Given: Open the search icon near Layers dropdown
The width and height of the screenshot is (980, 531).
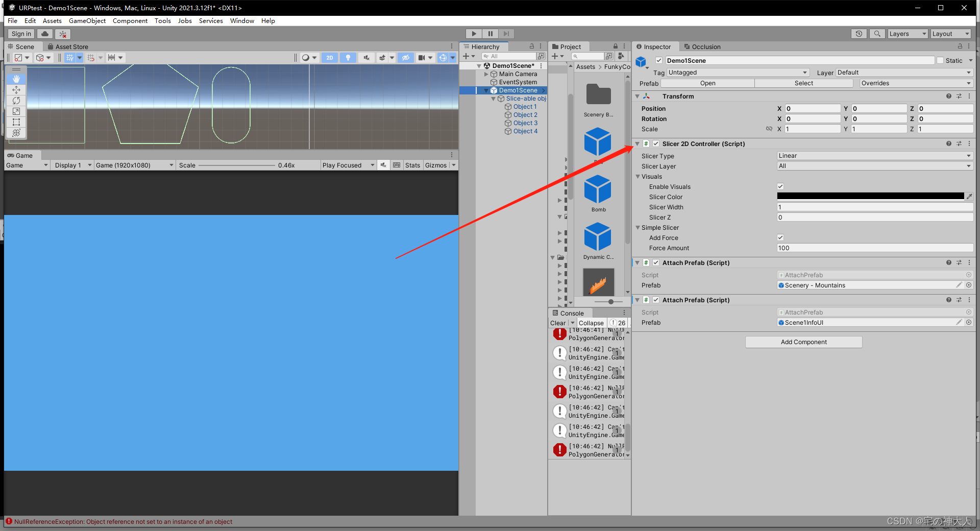Looking at the screenshot, I should (877, 34).
